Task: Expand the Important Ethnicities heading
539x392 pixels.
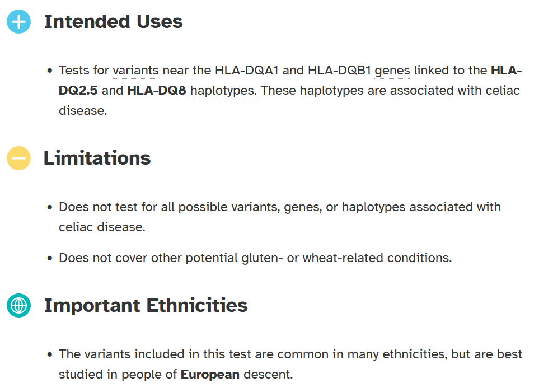Action: coord(146,306)
